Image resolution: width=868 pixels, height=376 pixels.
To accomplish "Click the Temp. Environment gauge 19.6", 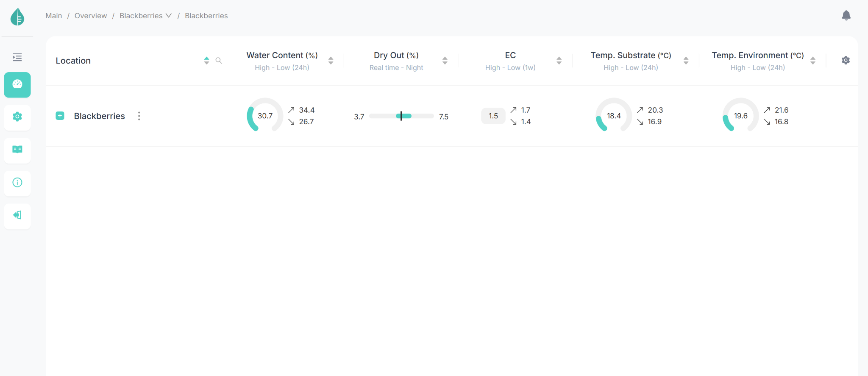I will [740, 116].
